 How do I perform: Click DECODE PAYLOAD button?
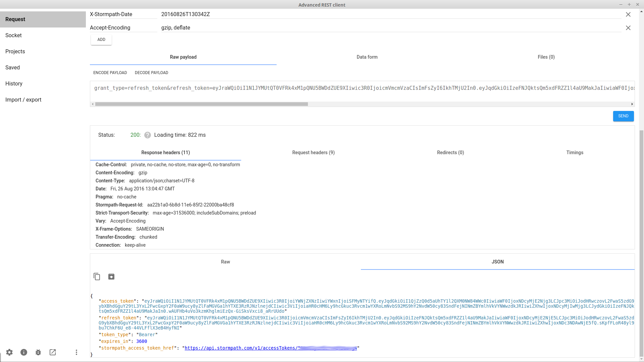[x=152, y=73]
